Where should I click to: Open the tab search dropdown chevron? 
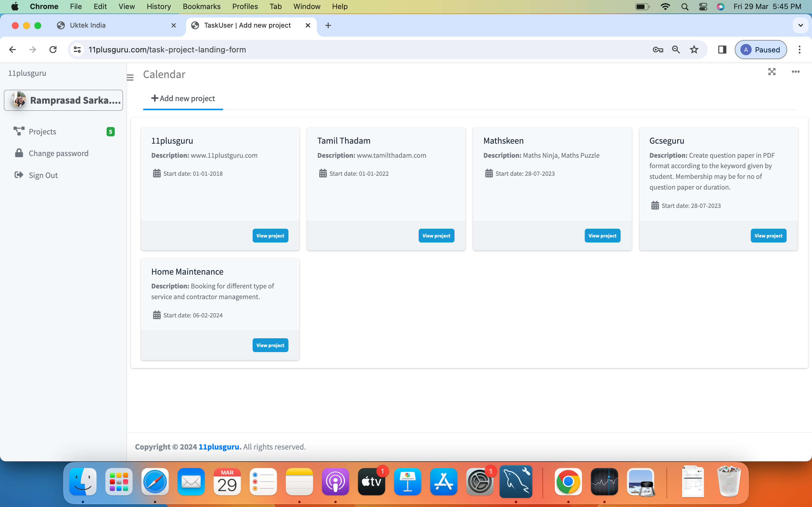click(801, 25)
